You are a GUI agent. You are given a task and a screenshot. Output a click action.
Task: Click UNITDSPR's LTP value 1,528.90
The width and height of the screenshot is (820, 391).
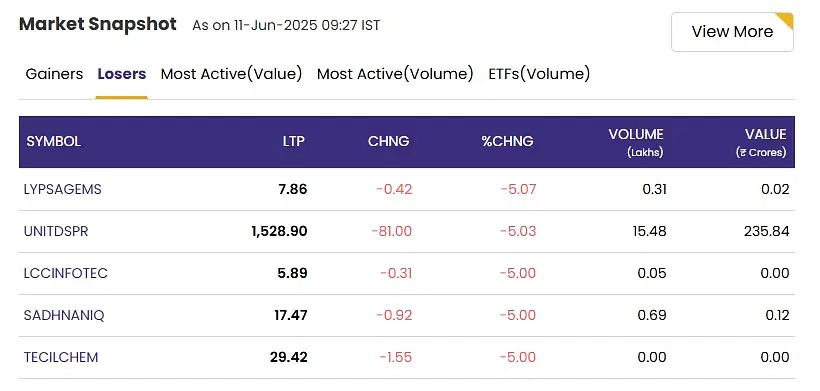[279, 231]
